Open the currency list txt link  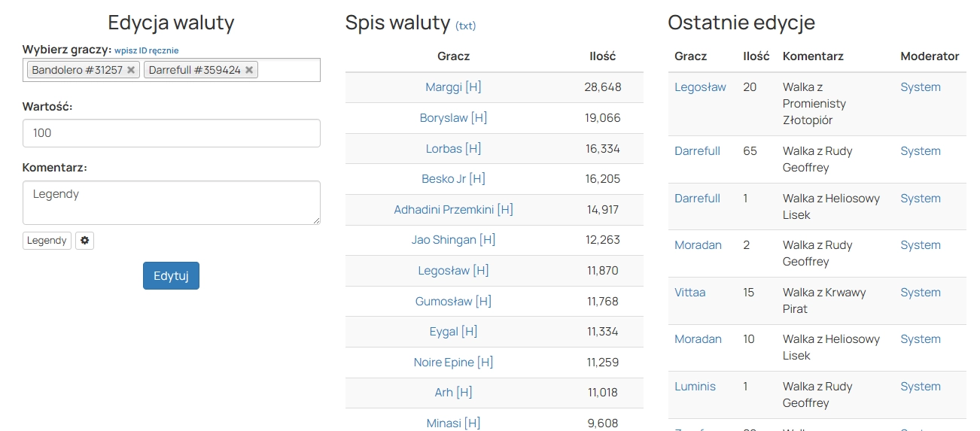465,26
